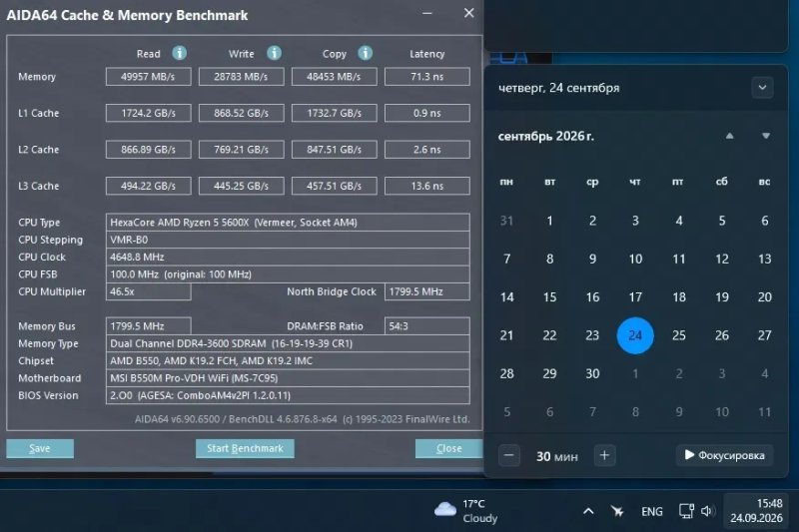The image size is (799, 532).
Task: Open the volume speaker icon in tray
Action: [708, 511]
